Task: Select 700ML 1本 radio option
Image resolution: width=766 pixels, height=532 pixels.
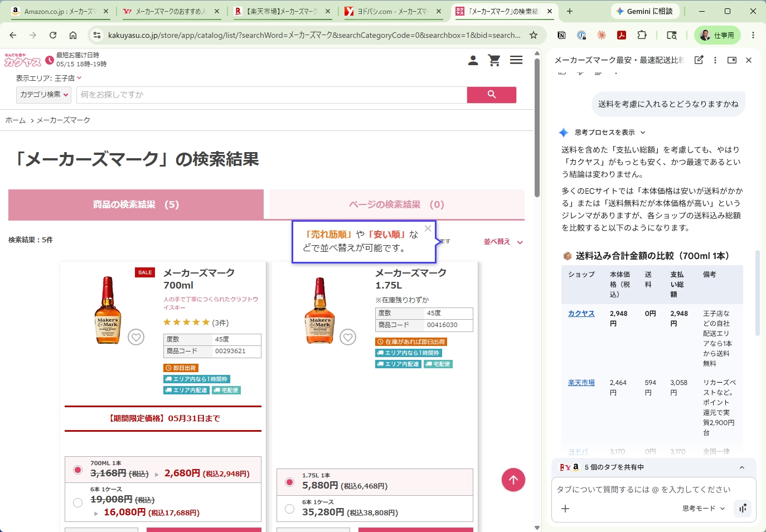Action: click(x=77, y=470)
